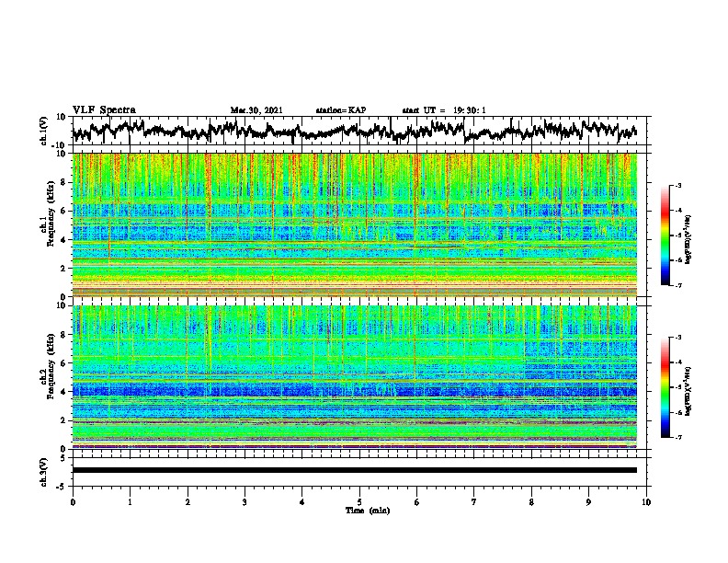Click time axis tick label "10"

[x=646, y=502]
